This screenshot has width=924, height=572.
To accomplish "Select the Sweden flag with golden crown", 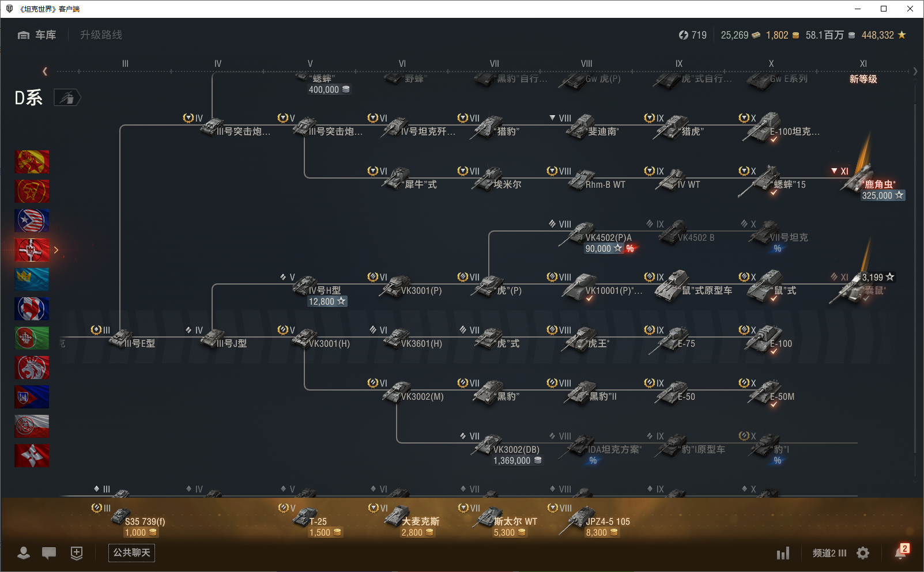I will click(x=32, y=279).
